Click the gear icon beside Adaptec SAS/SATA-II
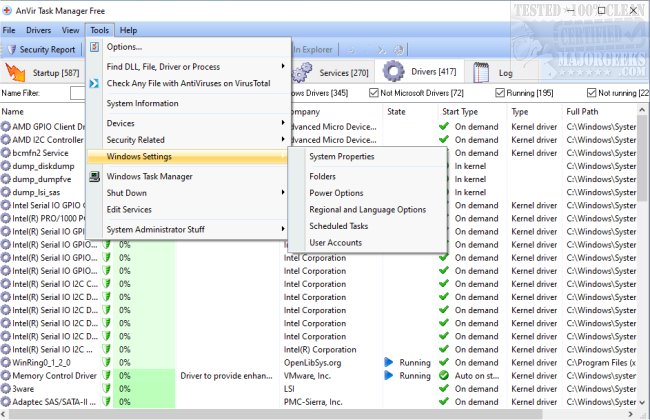650x420 pixels. click(x=5, y=402)
